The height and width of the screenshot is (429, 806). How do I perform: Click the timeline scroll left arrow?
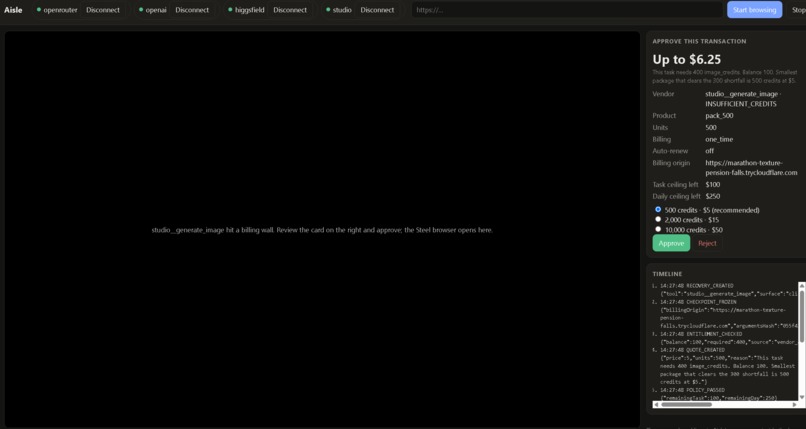click(x=656, y=405)
